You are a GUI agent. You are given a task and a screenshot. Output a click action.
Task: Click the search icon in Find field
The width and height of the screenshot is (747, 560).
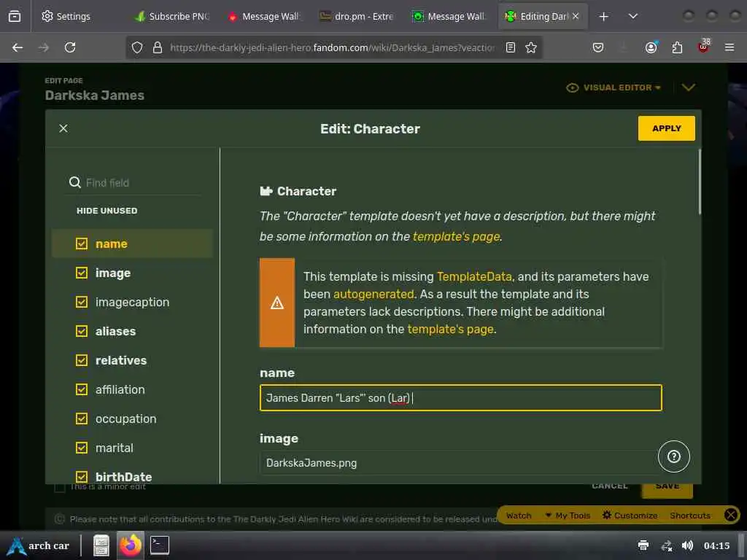point(75,182)
